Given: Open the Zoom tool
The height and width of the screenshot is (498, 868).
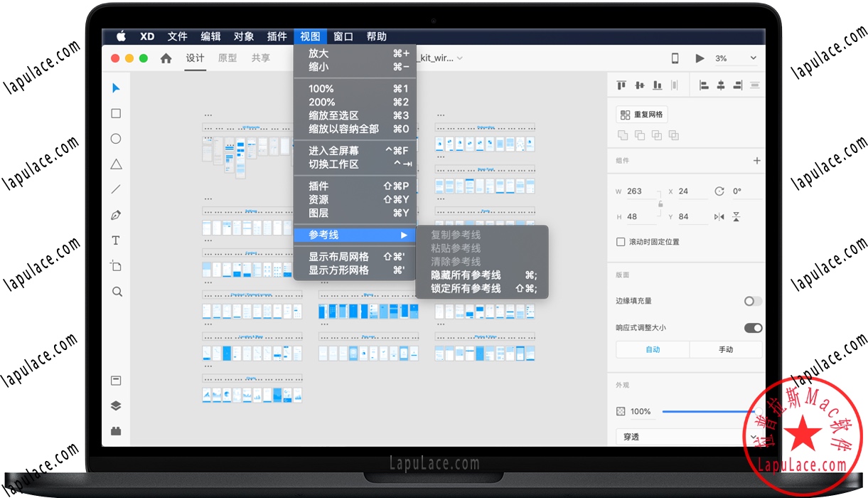Looking at the screenshot, I should (116, 291).
